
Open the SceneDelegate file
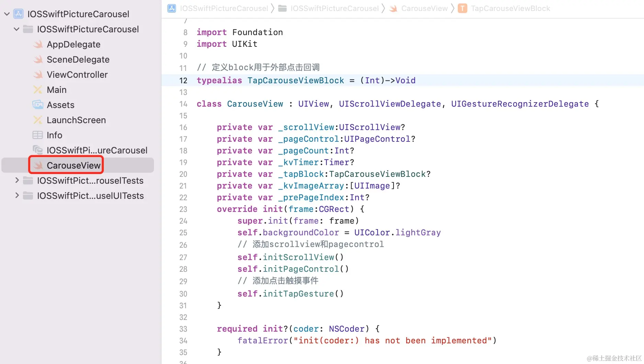78,60
